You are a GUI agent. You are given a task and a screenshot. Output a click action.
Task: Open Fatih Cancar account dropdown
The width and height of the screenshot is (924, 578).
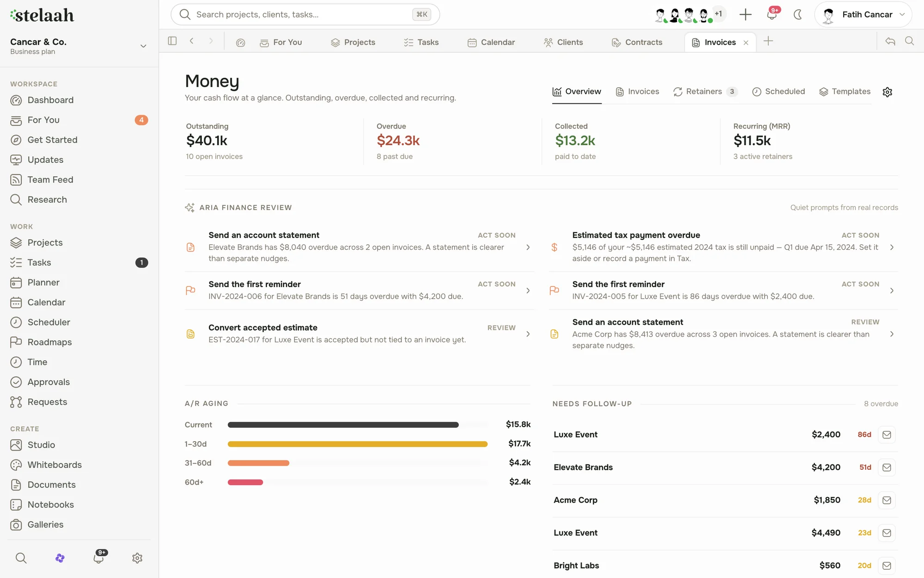tap(863, 15)
